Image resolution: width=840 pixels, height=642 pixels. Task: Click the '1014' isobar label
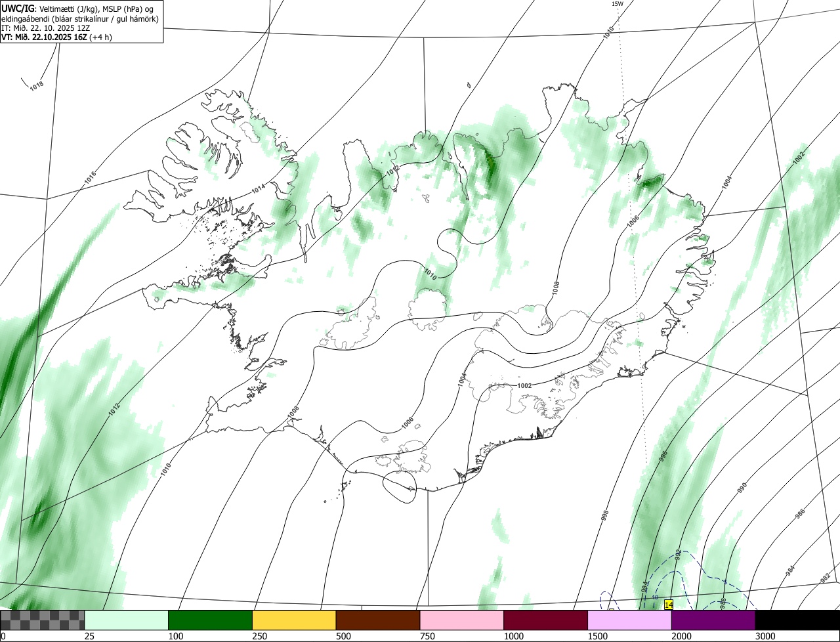(x=259, y=189)
